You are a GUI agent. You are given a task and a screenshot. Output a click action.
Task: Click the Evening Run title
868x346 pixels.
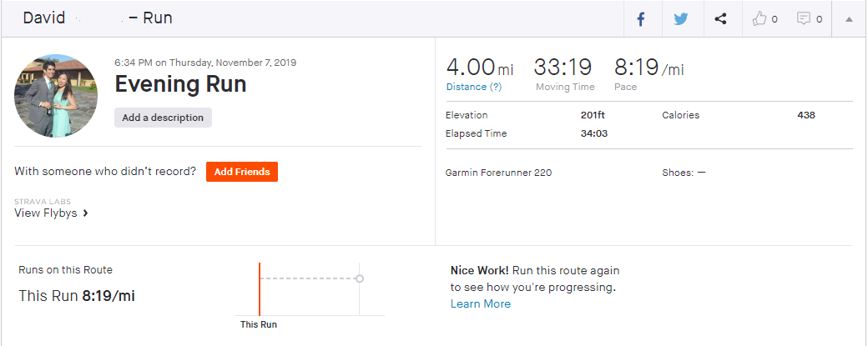click(x=180, y=84)
